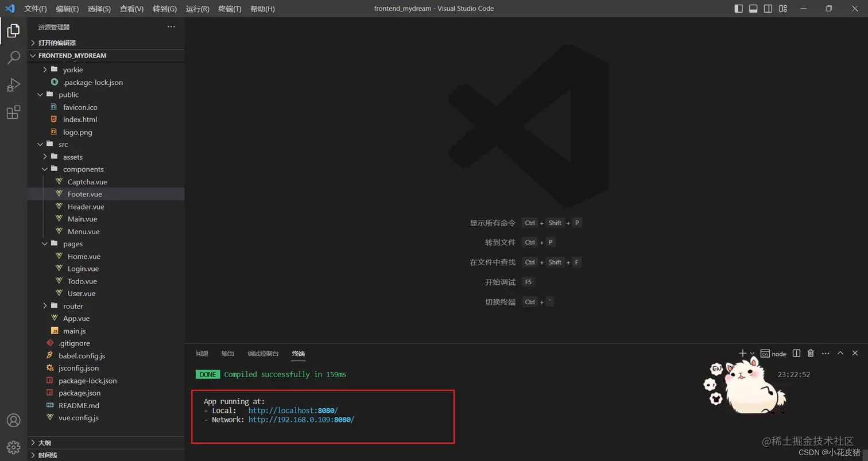Open the 192.168.0.109:8080 network link
The image size is (868, 461).
301,420
